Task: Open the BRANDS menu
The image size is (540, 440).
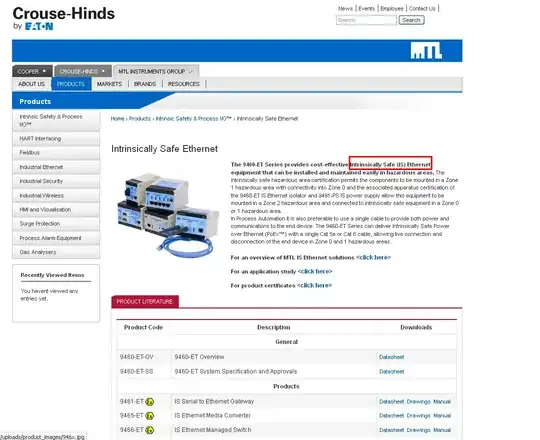Action: [145, 84]
